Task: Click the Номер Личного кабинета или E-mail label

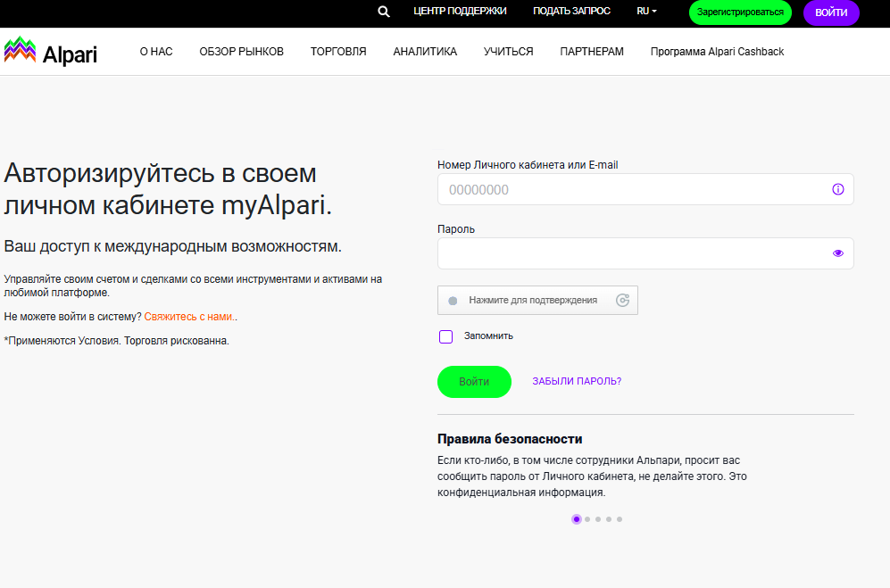Action: click(x=528, y=165)
